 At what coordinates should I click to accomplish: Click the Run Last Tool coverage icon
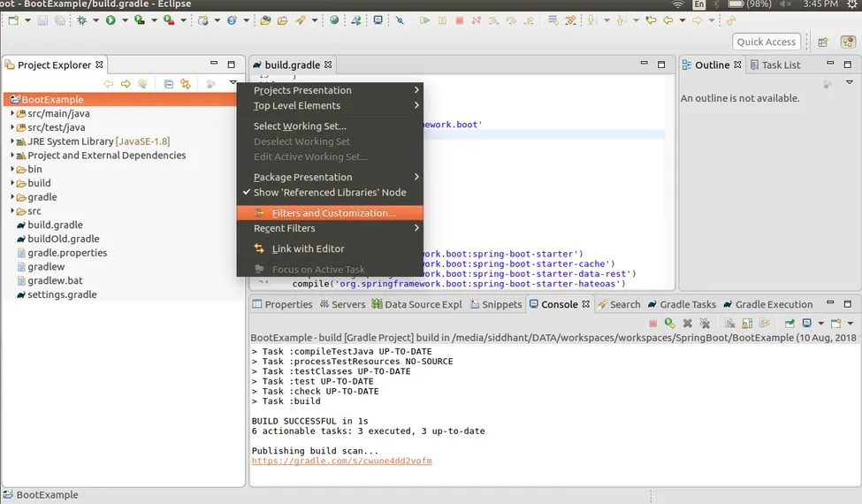tap(140, 20)
